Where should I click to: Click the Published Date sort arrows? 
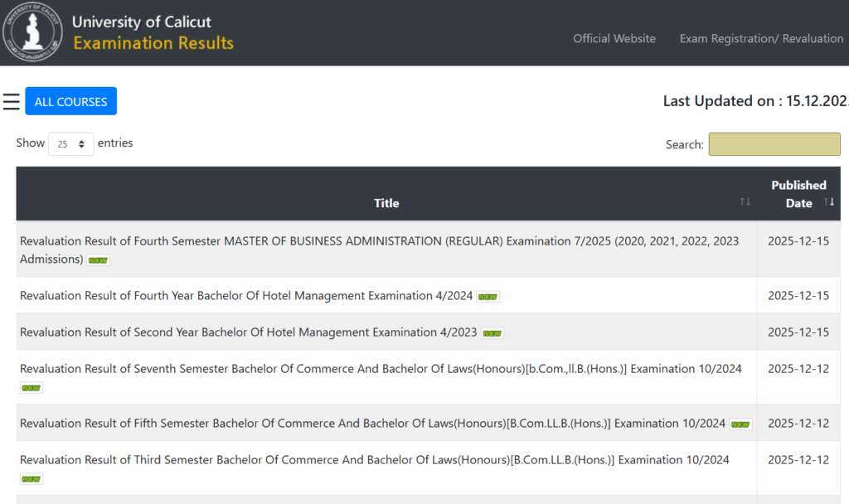click(x=828, y=202)
